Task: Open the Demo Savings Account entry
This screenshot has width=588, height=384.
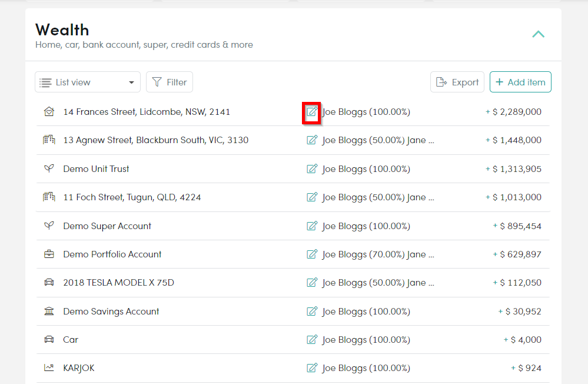Action: (111, 311)
